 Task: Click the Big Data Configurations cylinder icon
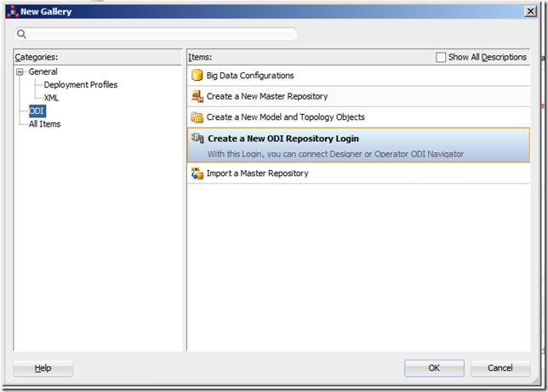click(197, 75)
